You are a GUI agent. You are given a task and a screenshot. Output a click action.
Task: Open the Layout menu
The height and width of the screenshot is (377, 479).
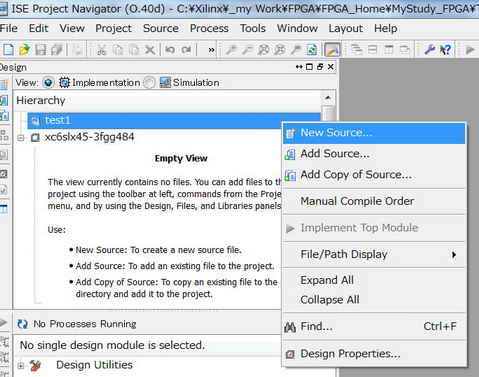point(345,28)
